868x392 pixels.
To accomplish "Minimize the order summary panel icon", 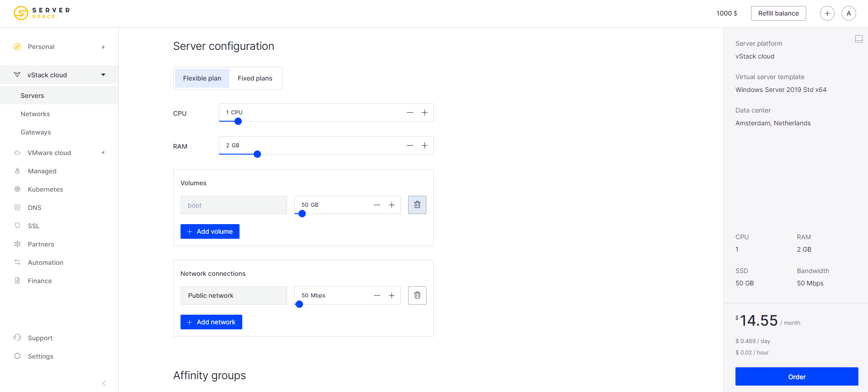I will tap(858, 39).
